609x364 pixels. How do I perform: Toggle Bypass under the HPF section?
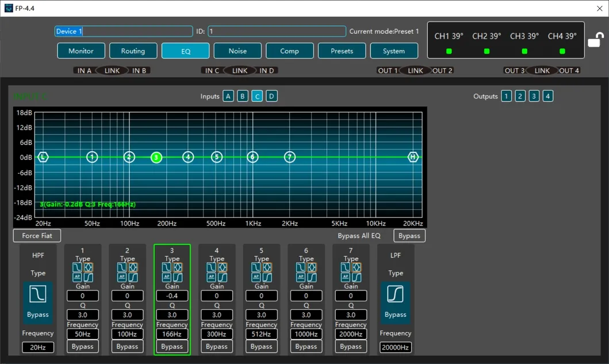tap(37, 315)
